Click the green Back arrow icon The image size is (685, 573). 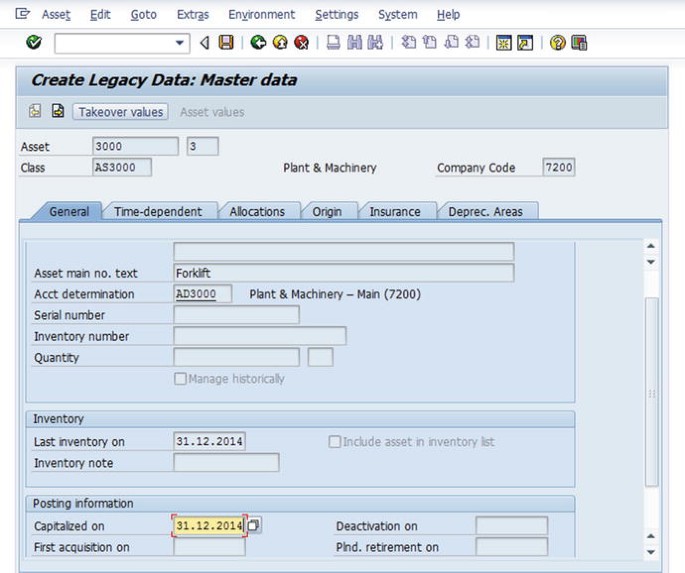257,43
